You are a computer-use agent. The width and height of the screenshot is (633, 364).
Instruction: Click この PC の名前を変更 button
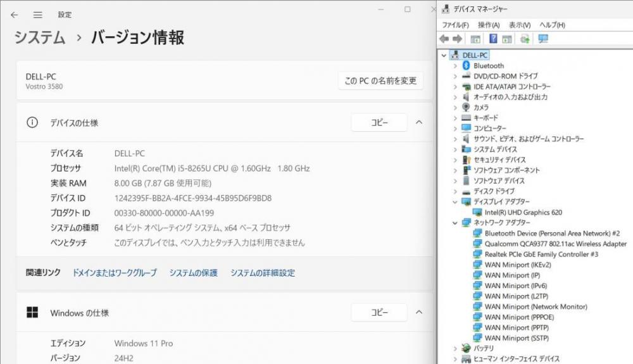(380, 80)
